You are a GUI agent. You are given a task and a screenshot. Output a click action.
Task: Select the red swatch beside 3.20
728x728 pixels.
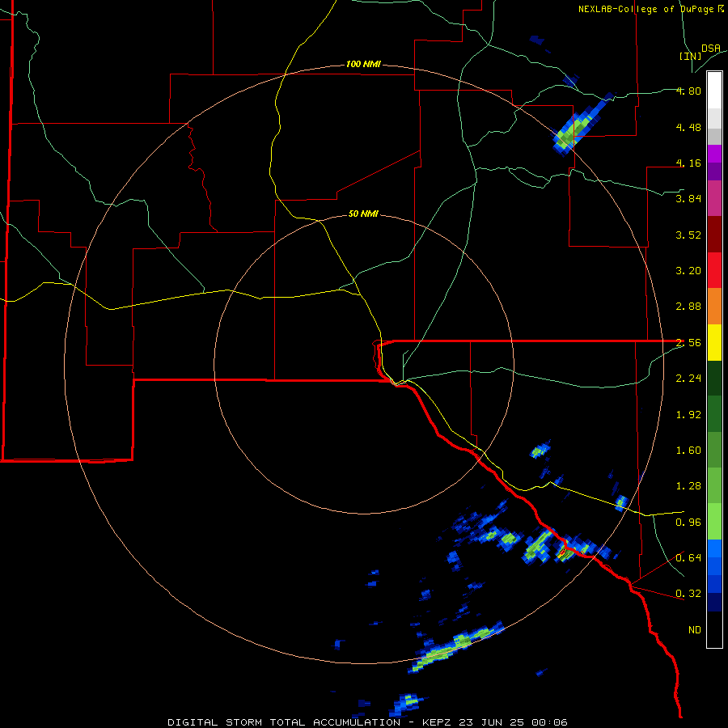pyautogui.click(x=714, y=270)
